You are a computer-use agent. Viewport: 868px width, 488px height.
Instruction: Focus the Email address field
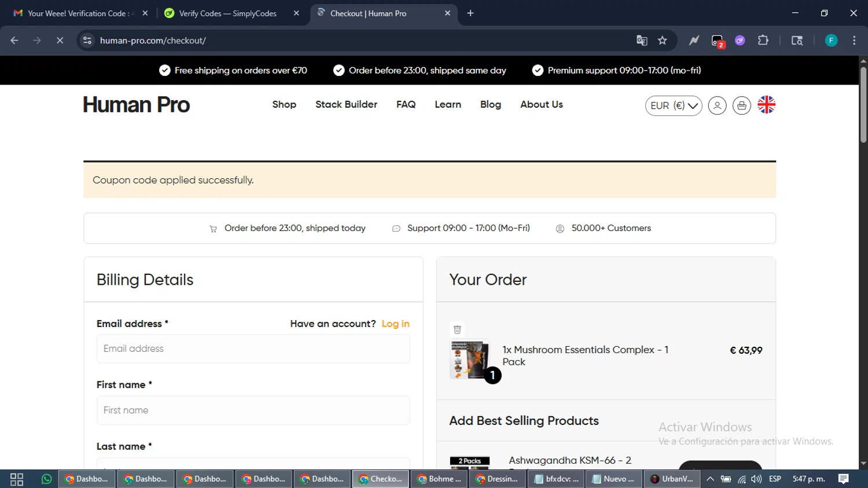coord(253,349)
